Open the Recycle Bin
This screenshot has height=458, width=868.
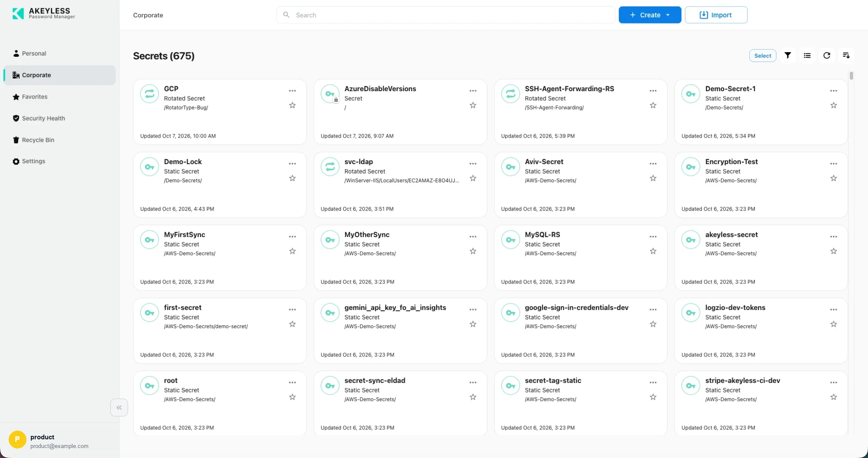coord(59,140)
